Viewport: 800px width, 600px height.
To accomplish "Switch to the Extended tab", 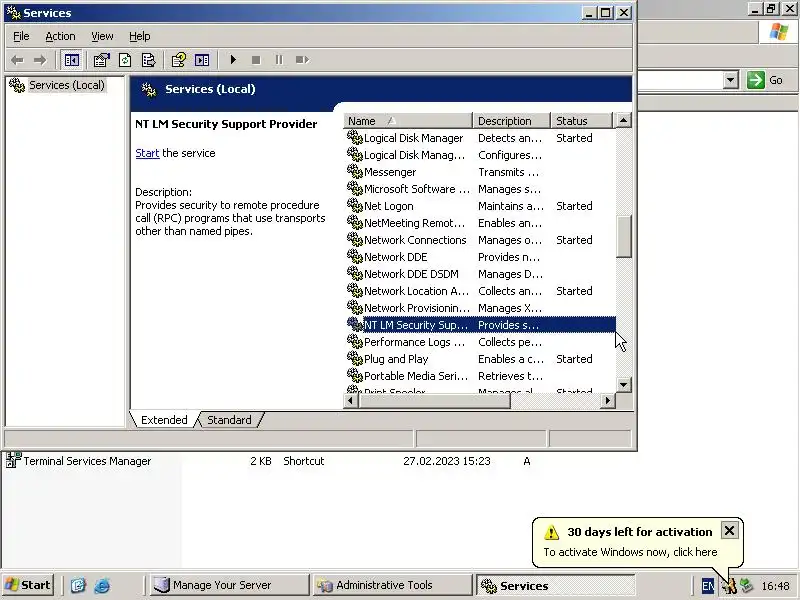I will [164, 420].
